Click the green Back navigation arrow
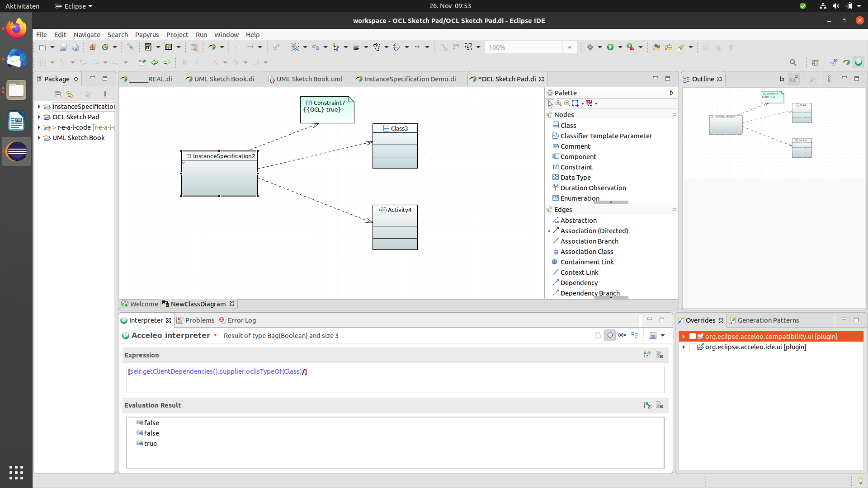The image size is (868, 488). pos(155,62)
